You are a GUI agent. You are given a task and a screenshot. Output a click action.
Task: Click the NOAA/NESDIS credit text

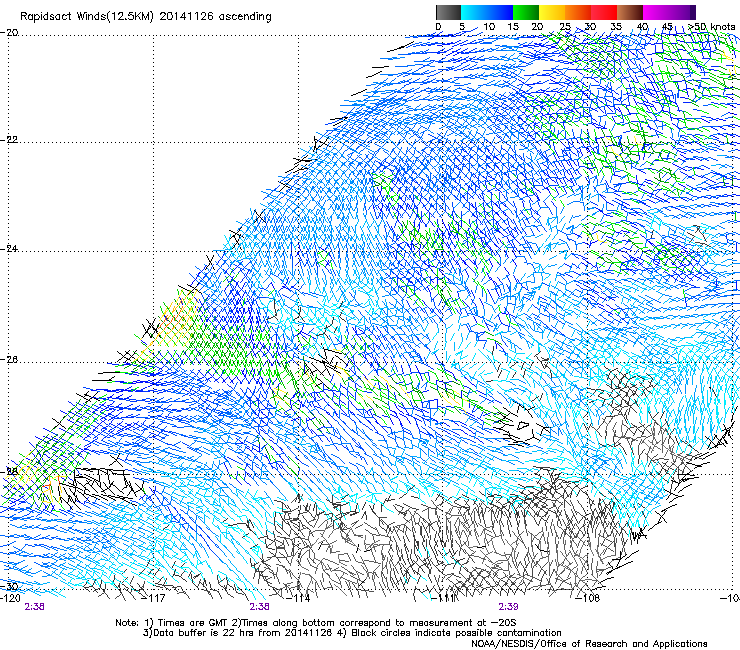pyautogui.click(x=589, y=644)
